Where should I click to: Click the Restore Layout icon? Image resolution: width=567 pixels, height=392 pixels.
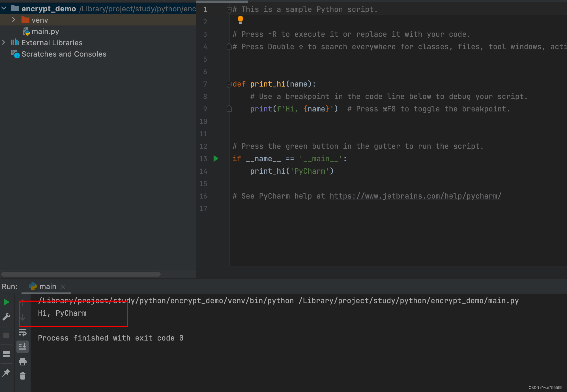pos(6,354)
